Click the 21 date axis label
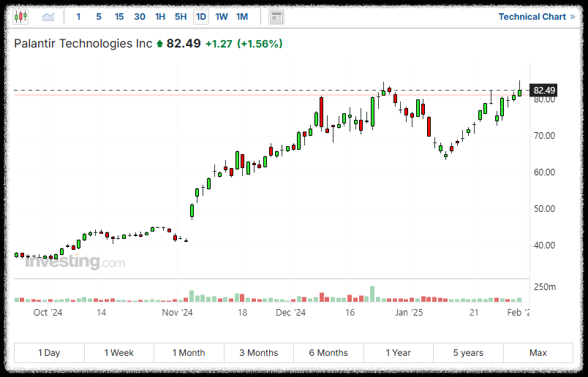588x377 pixels. pos(474,313)
